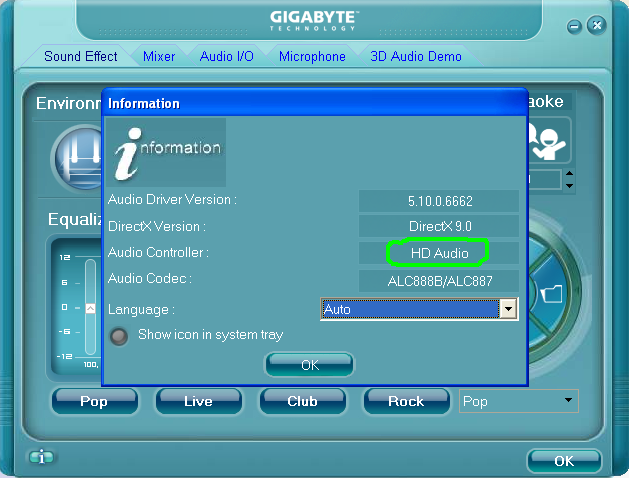Minimize the Gigabyte audio window
The image size is (629, 478).
pos(574,27)
